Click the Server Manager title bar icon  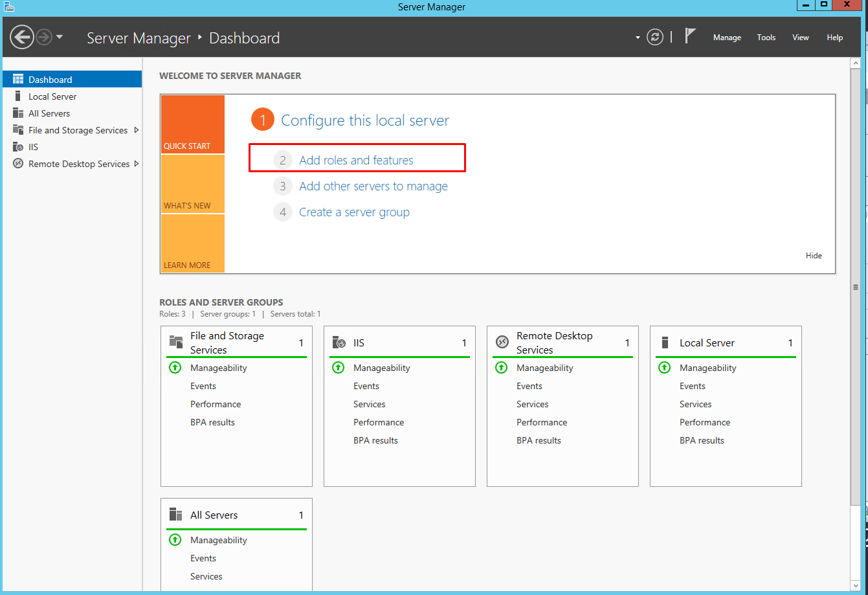pyautogui.click(x=9, y=6)
